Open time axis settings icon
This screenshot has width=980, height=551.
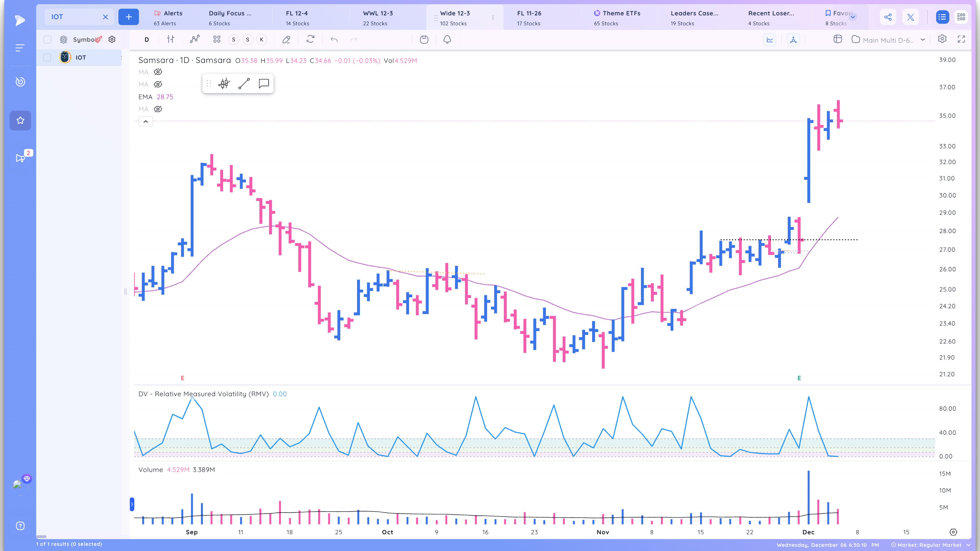click(x=953, y=532)
